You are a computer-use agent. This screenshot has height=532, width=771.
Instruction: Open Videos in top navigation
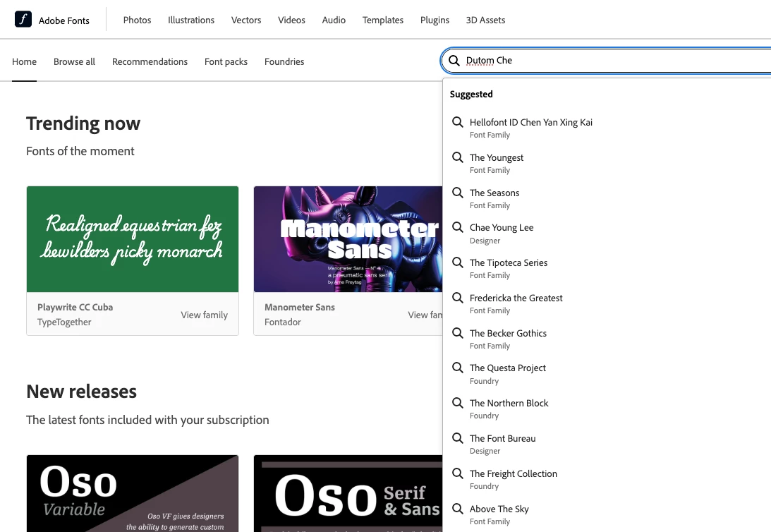pos(291,20)
